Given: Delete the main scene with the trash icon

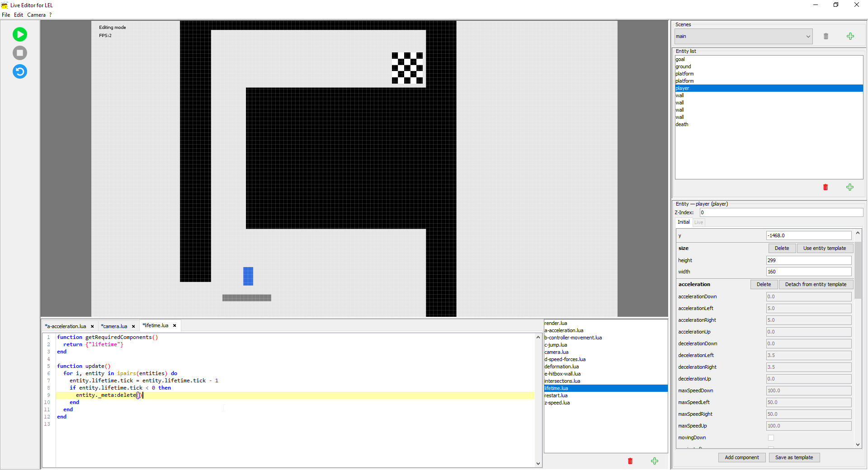Looking at the screenshot, I should click(x=826, y=36).
